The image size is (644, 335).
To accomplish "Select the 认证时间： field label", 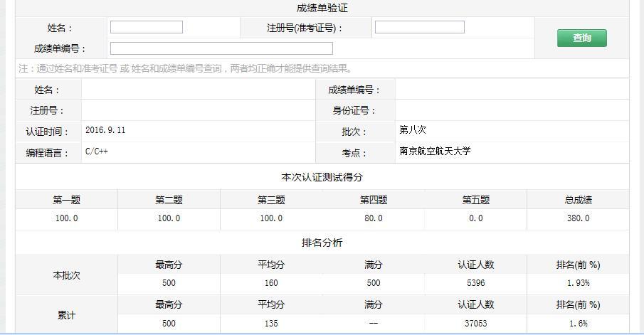I will click(48, 132).
